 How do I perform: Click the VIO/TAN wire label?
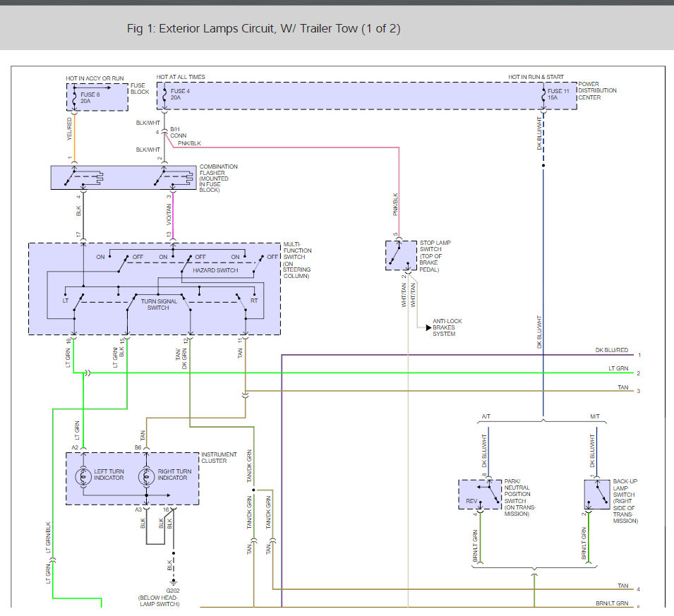coord(169,214)
